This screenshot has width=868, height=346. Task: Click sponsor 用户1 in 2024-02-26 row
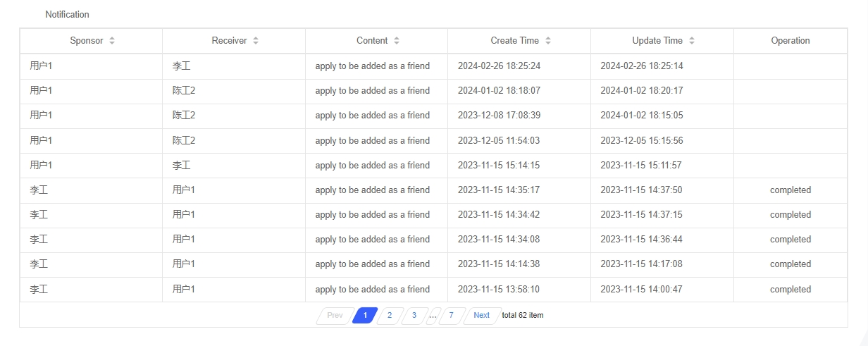click(42, 66)
